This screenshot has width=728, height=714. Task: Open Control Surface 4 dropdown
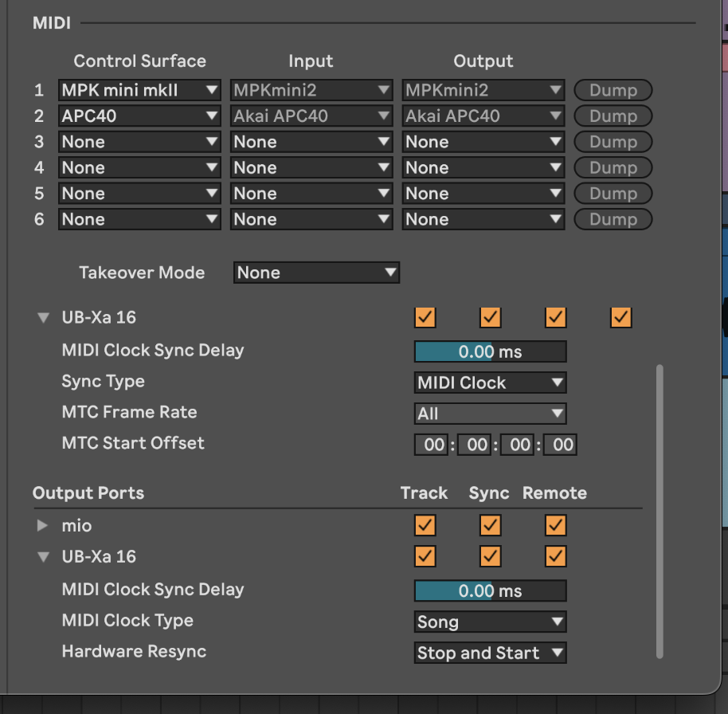tap(139, 167)
